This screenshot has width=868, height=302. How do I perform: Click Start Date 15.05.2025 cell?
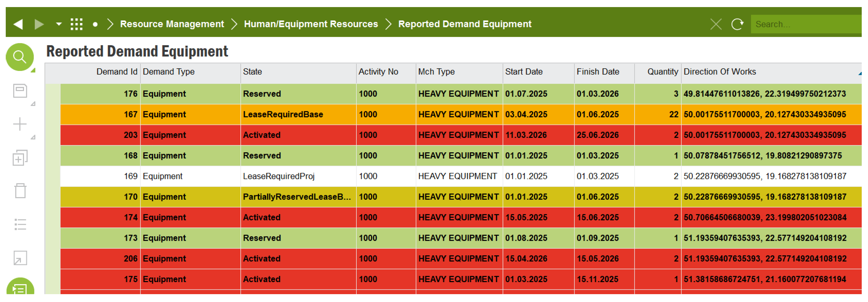coord(539,217)
